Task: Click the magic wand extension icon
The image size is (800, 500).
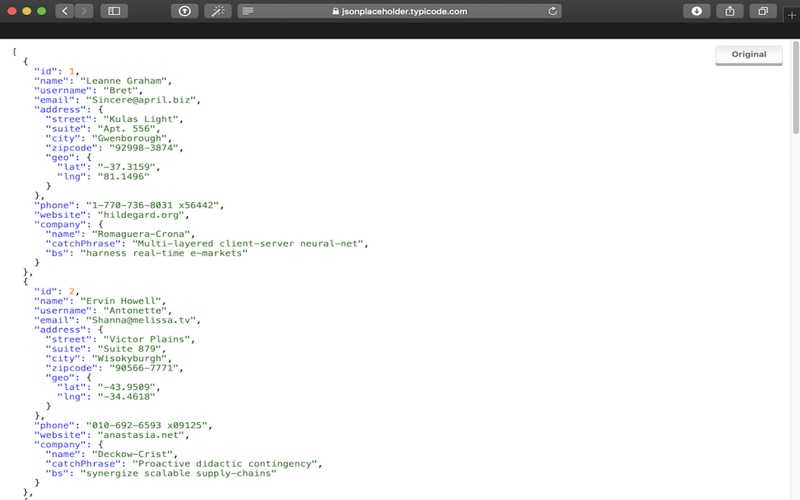Action: [x=218, y=11]
